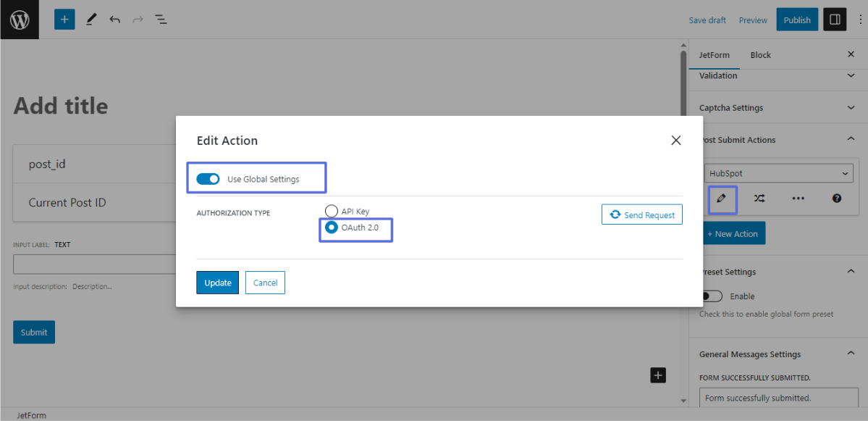Click the Update button in Edit Action
Image resolution: width=868 pixels, height=421 pixels.
coord(217,283)
